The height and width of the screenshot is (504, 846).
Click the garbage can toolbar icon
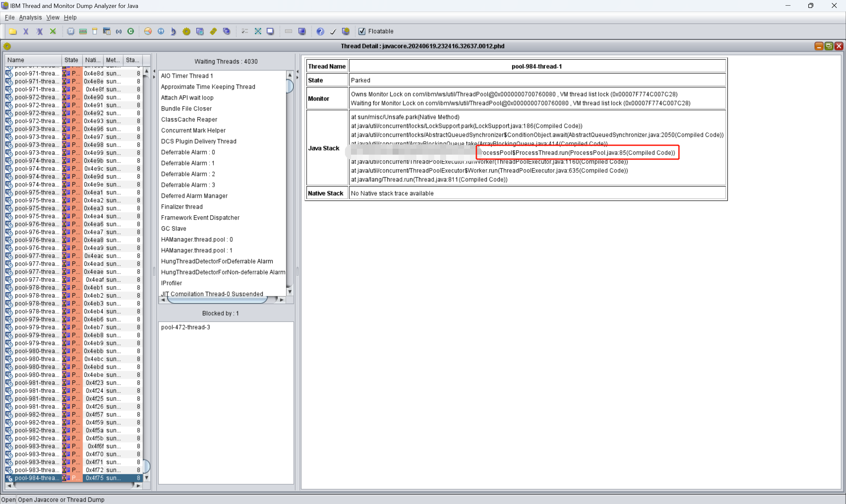pyautogui.click(x=95, y=31)
